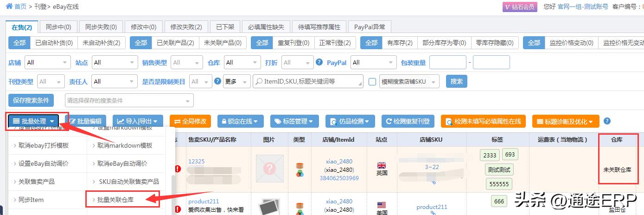Screen dimensions: 644x215
Task: Open PayPal dropdown
Action: pos(373,62)
